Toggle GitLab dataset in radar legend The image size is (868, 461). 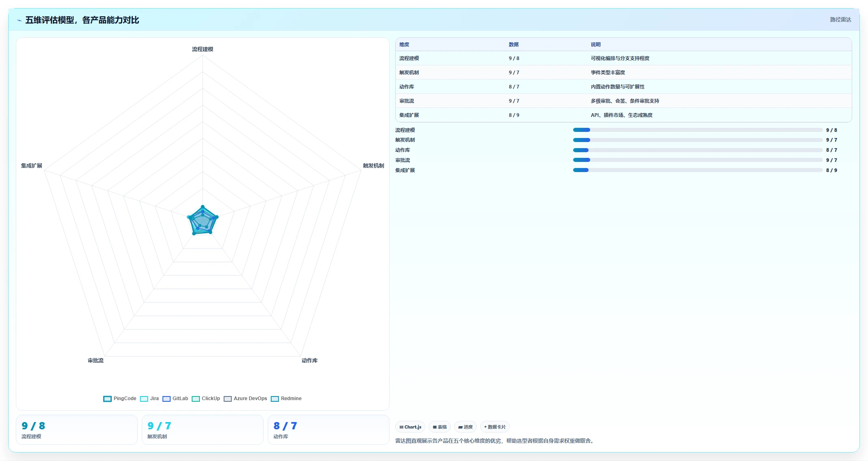(175, 399)
